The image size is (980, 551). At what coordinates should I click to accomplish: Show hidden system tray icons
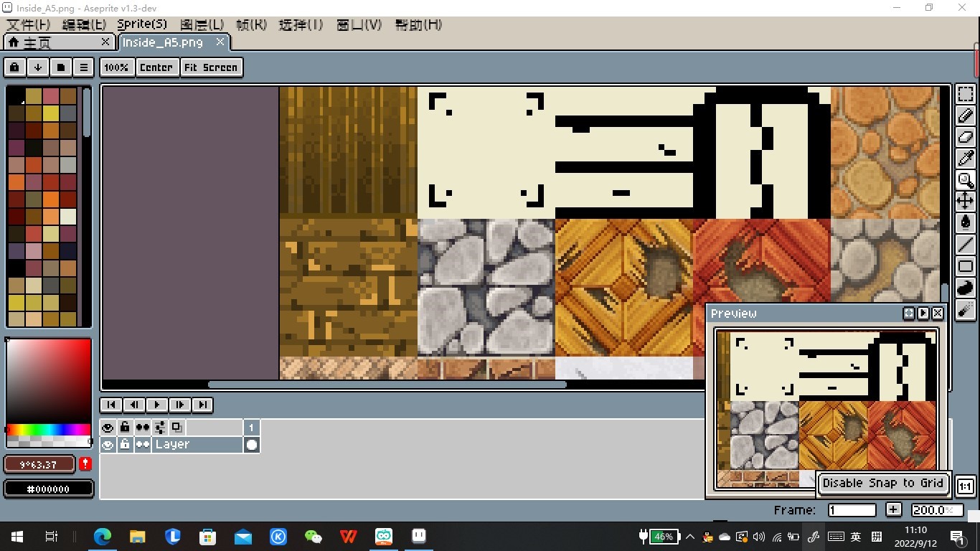(x=690, y=537)
